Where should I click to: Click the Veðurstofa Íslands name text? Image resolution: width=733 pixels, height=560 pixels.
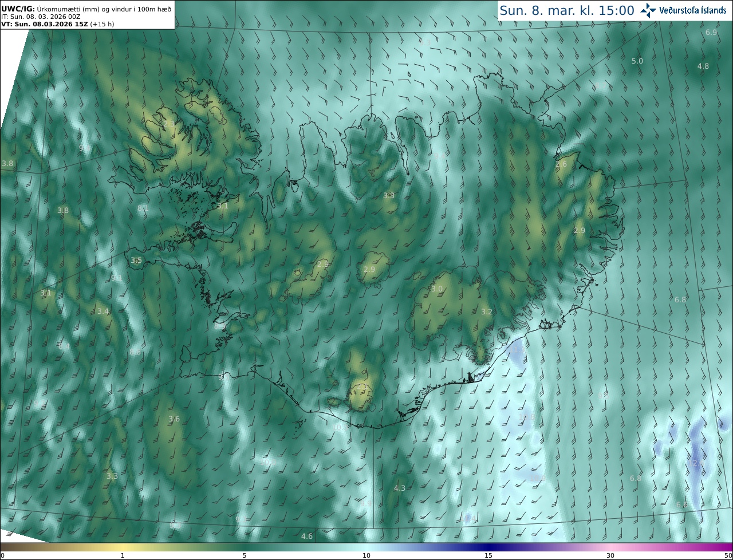pyautogui.click(x=693, y=10)
